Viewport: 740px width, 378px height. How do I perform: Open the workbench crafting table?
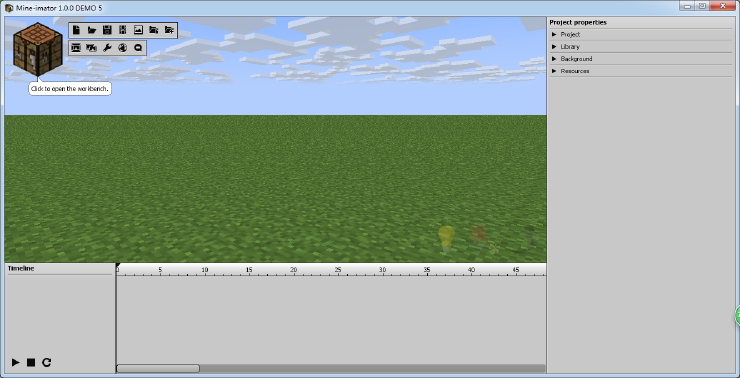(x=38, y=49)
